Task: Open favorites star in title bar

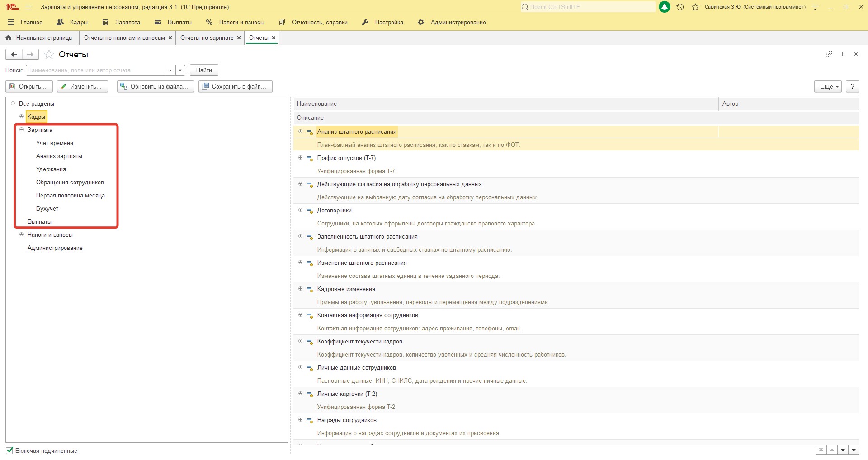Action: click(695, 7)
